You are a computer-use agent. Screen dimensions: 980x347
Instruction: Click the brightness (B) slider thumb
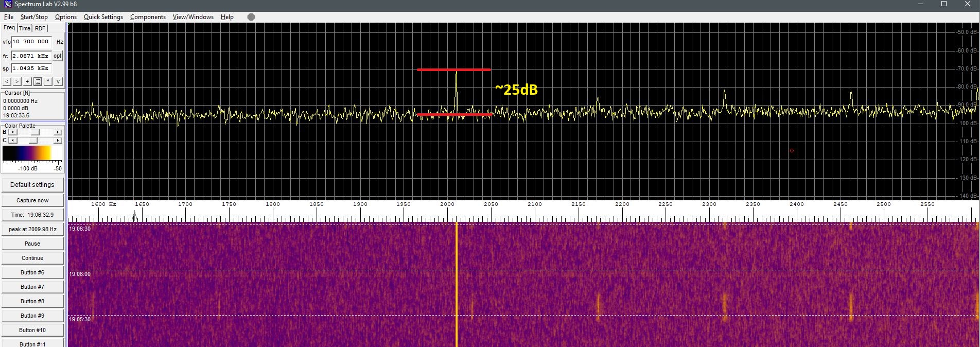pos(35,132)
